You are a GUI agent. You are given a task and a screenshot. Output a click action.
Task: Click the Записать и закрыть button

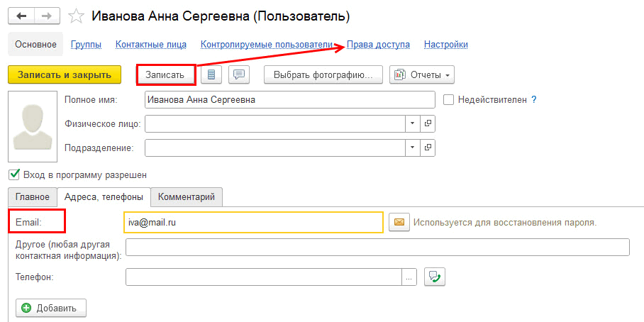pyautogui.click(x=65, y=74)
